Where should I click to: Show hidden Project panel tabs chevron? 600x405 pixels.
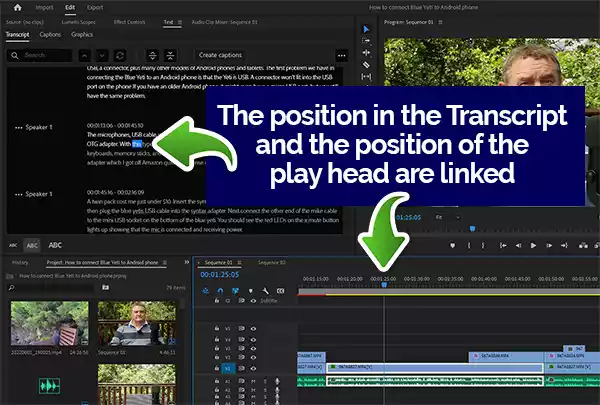click(187, 262)
